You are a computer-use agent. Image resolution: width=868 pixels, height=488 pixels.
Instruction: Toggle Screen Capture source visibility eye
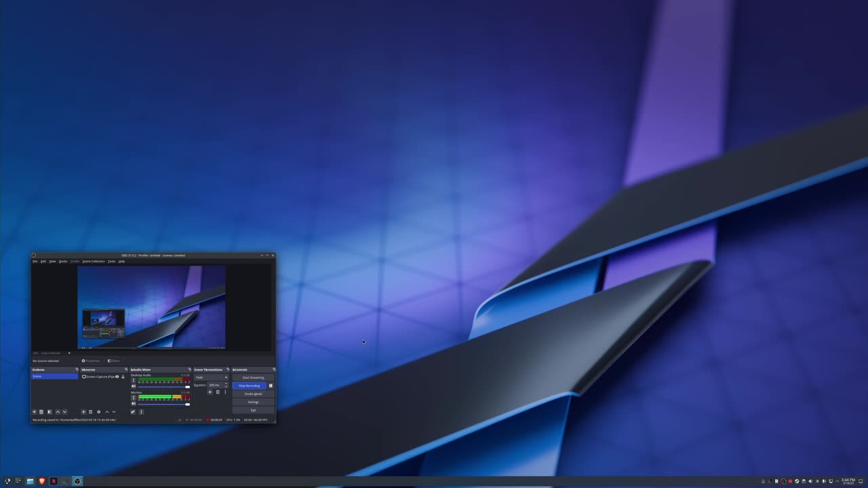point(117,377)
